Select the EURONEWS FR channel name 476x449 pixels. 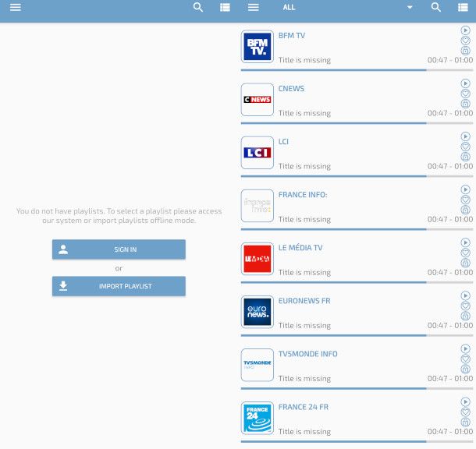(304, 301)
